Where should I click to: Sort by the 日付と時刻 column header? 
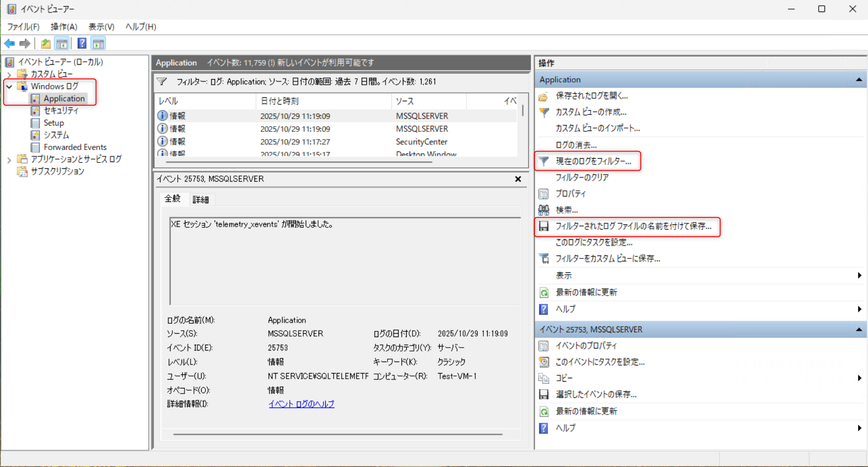(x=279, y=101)
